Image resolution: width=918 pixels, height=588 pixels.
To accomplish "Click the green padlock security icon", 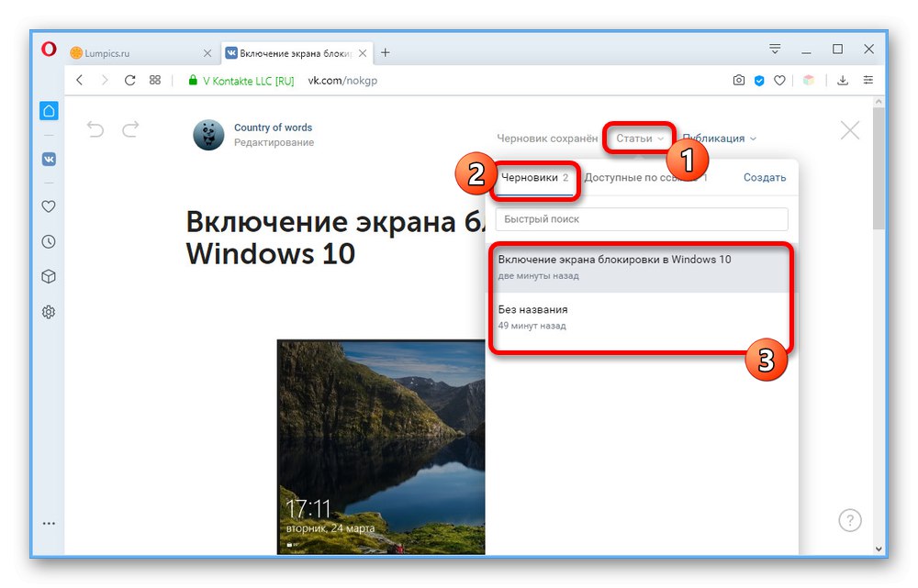I will (x=193, y=80).
